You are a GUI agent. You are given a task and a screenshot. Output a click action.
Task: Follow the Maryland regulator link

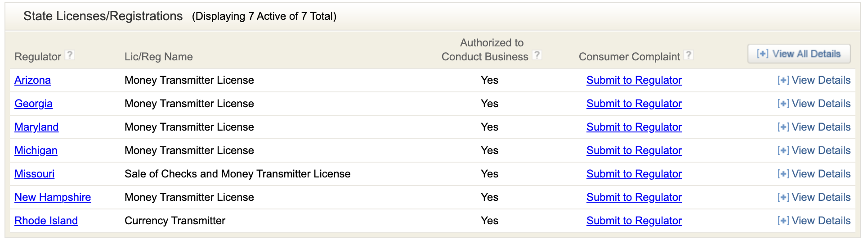click(x=36, y=127)
